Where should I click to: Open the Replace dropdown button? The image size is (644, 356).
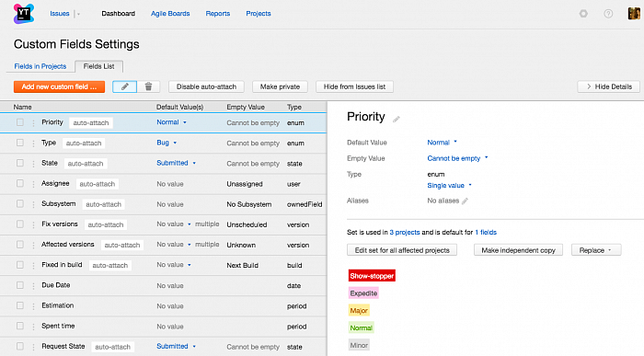(x=596, y=250)
